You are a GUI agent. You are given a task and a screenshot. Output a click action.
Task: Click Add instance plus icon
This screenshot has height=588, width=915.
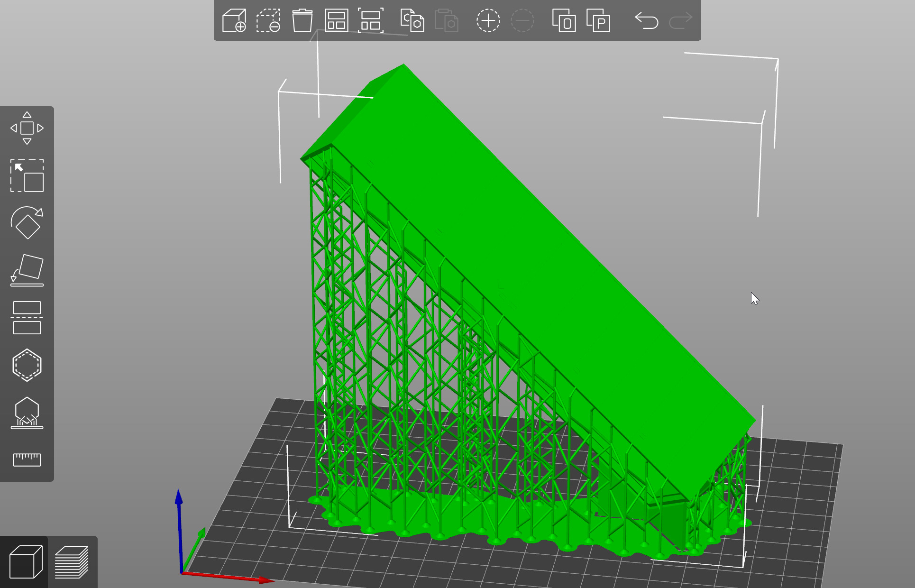(x=488, y=20)
